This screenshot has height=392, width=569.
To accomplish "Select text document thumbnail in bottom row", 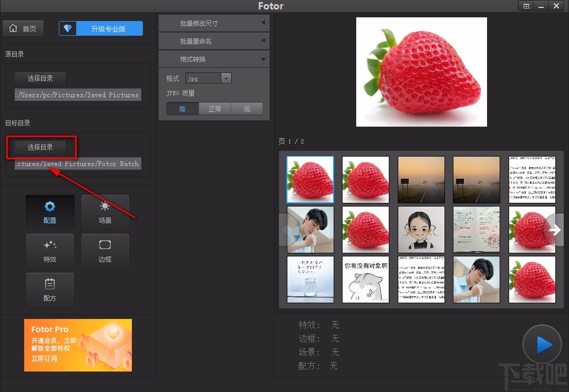I will click(421, 280).
